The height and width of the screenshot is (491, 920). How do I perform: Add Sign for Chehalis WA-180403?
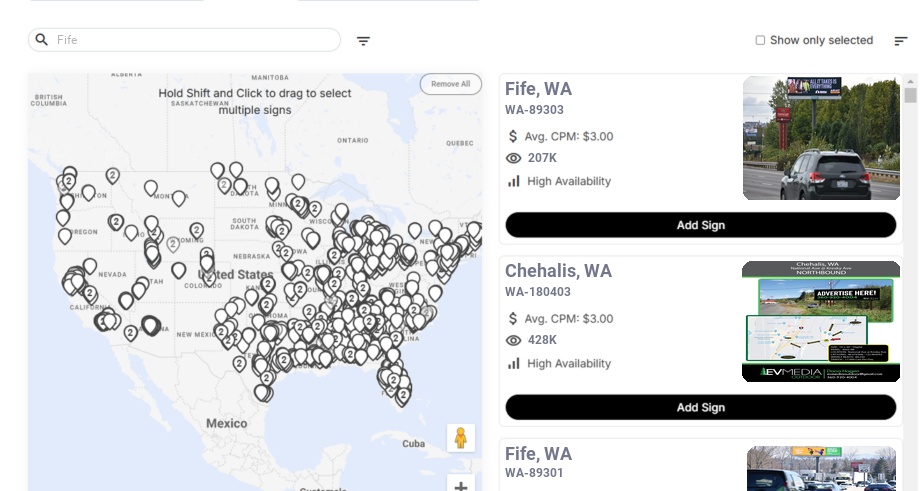[x=700, y=407]
